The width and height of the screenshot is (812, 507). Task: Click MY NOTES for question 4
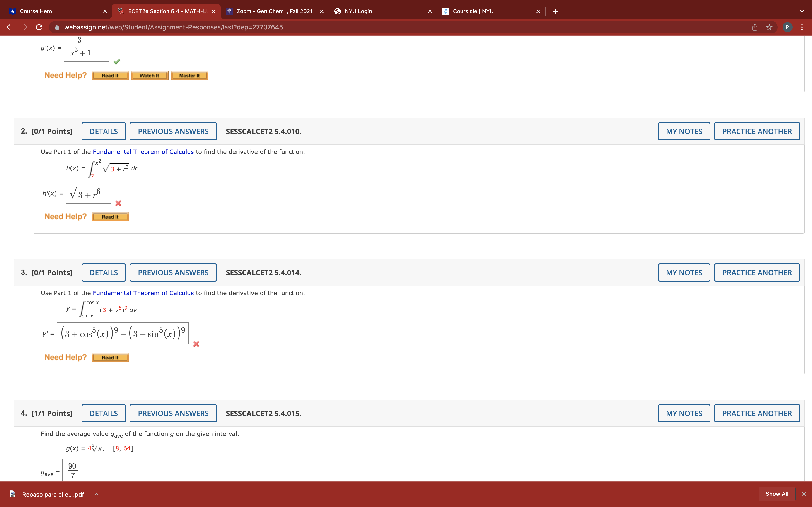684,413
